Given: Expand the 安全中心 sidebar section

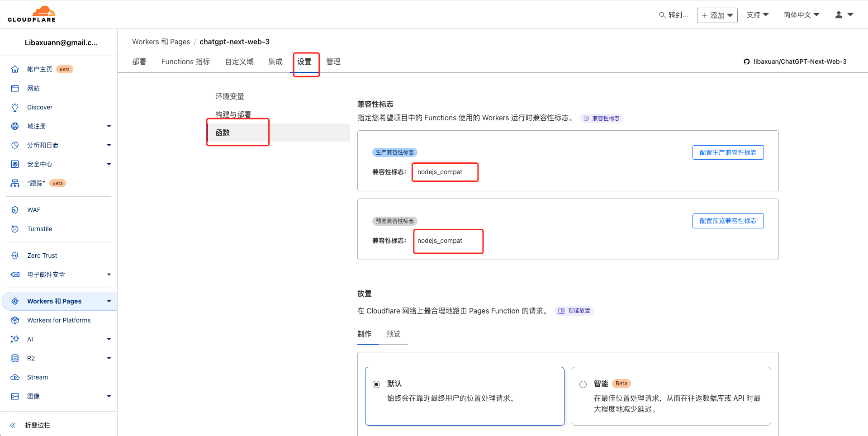Looking at the screenshot, I should (x=109, y=164).
